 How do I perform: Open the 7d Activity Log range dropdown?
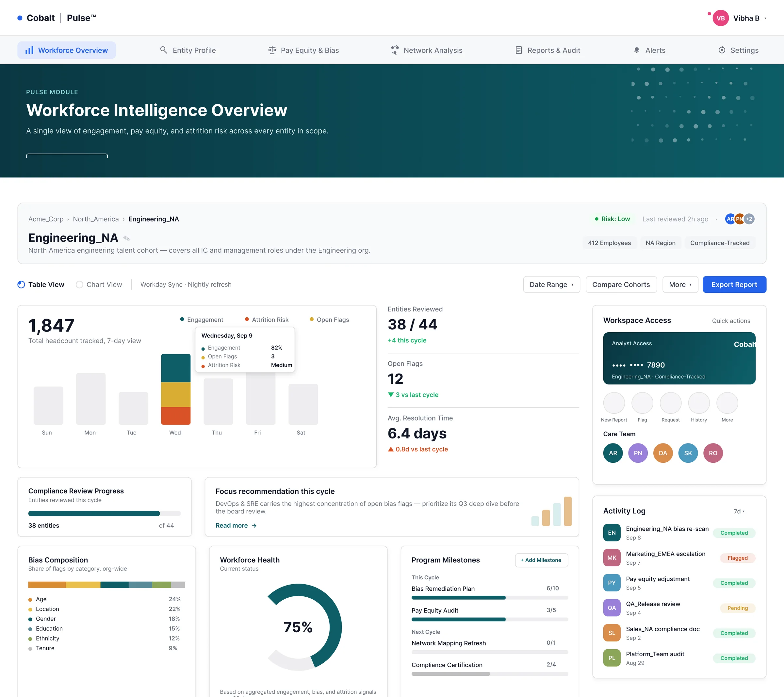[x=739, y=511]
